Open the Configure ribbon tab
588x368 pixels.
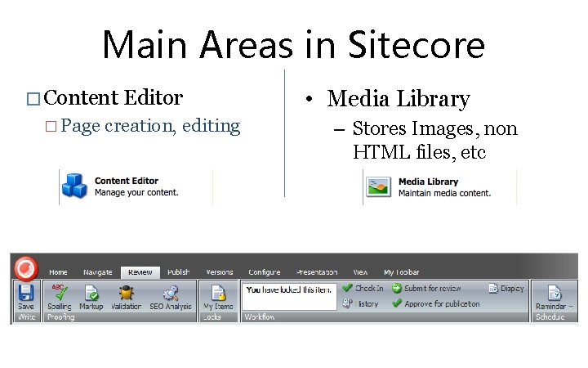click(x=265, y=272)
